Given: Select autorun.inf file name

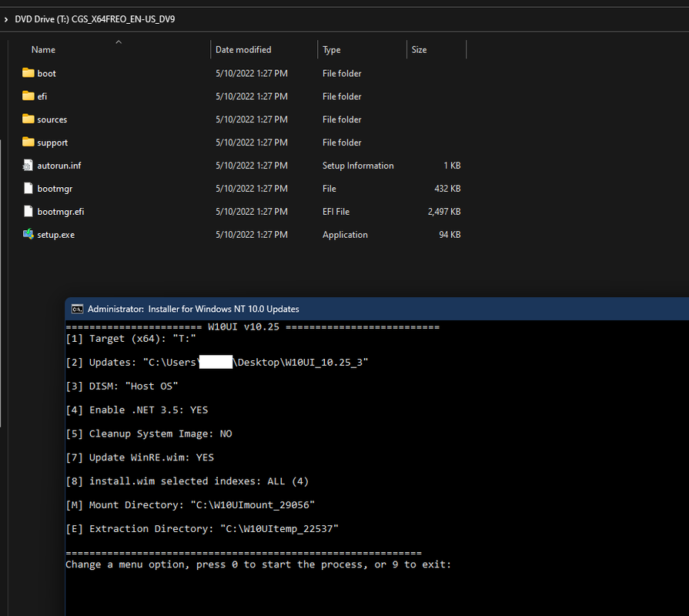Looking at the screenshot, I should point(59,166).
